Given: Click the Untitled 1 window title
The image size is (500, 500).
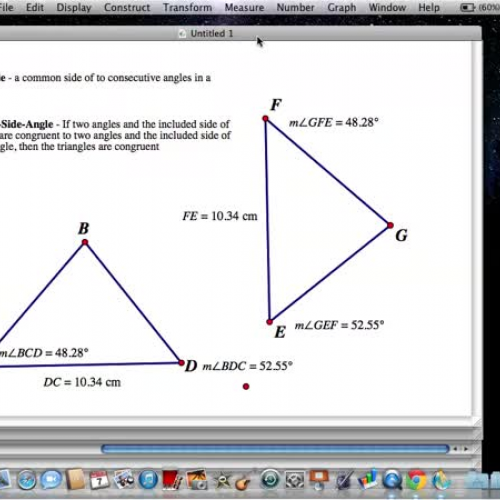Looking at the screenshot, I should point(212,33).
